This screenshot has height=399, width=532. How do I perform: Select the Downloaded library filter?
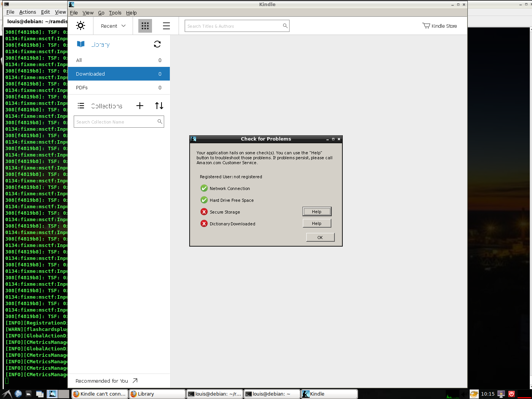pyautogui.click(x=119, y=74)
